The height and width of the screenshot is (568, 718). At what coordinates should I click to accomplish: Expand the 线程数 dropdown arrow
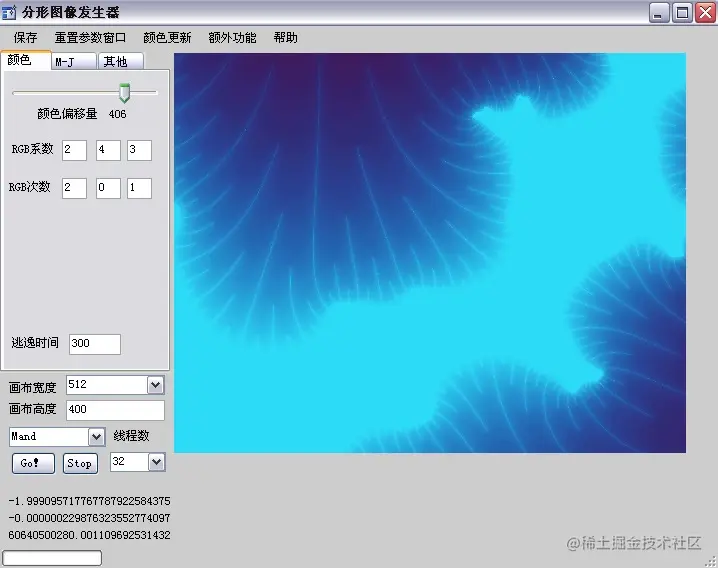click(x=156, y=462)
